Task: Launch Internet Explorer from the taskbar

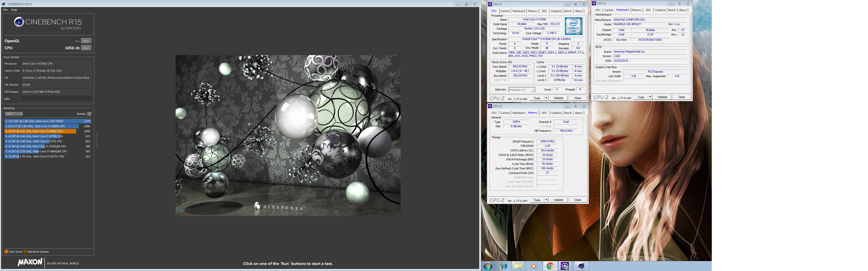Action: (503, 266)
